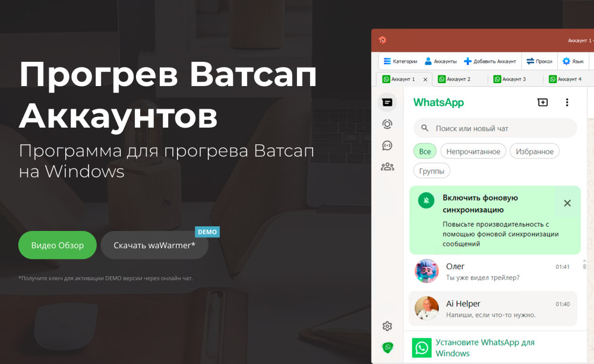
Task: Click the 01:40 timestamp
Action: pos(563,304)
